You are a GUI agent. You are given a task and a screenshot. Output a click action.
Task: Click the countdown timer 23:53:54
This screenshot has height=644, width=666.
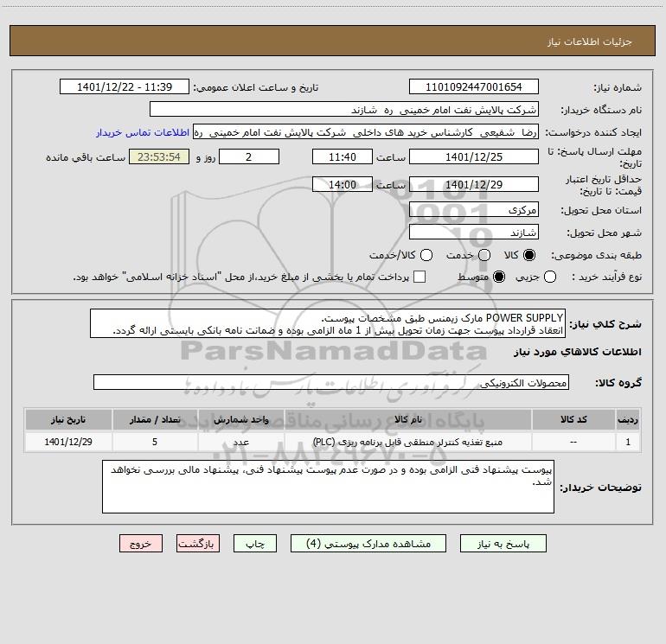coord(159,156)
